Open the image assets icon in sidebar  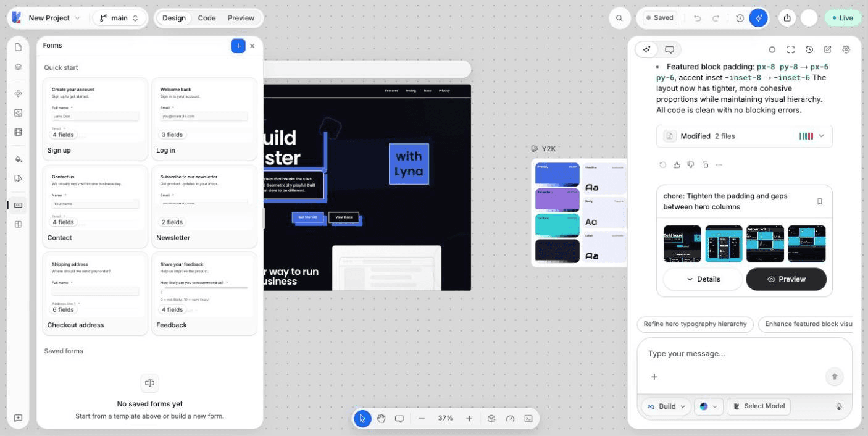coord(18,113)
